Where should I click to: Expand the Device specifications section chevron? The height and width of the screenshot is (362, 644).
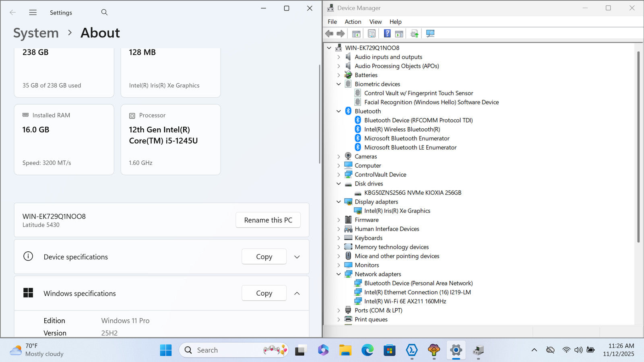tap(297, 257)
